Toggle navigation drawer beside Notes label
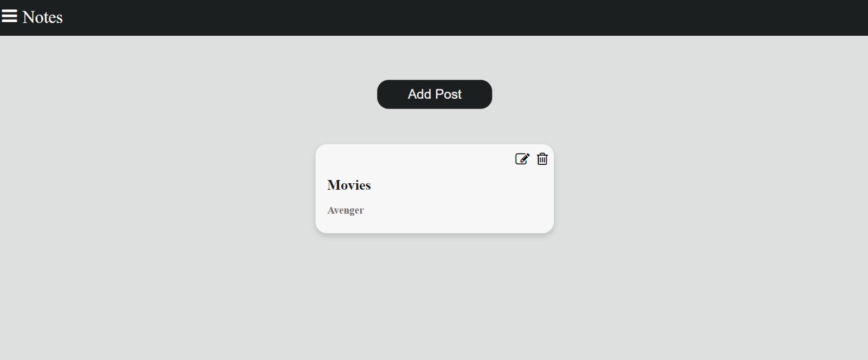 (x=9, y=16)
